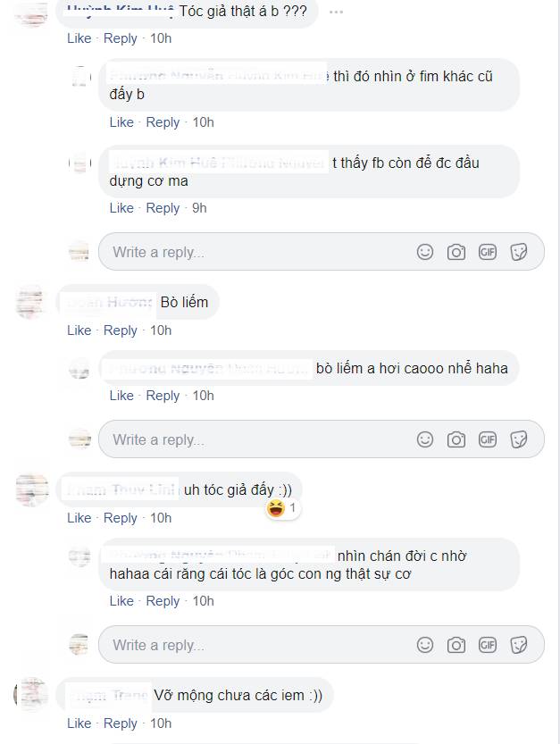Open emoji picker in second reply box
The height and width of the screenshot is (744, 560).
pyautogui.click(x=425, y=439)
